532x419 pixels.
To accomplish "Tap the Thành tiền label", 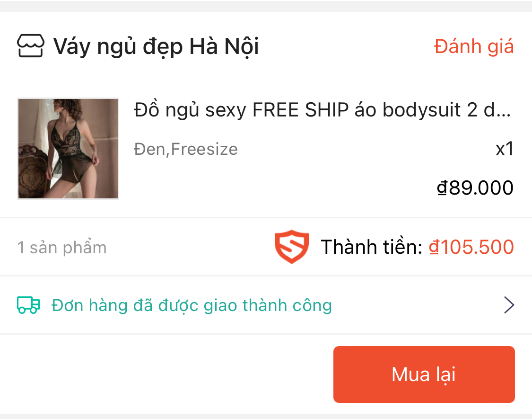I will click(x=372, y=247).
